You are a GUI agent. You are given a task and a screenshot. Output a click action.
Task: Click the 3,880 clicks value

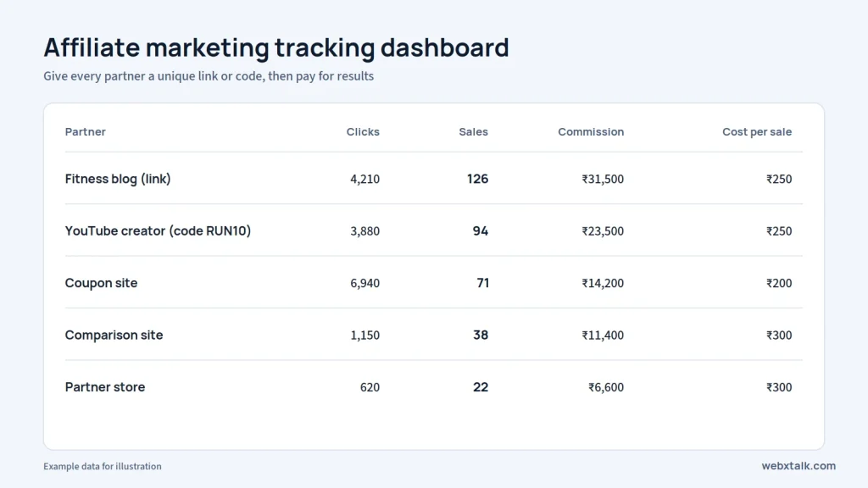(x=364, y=230)
